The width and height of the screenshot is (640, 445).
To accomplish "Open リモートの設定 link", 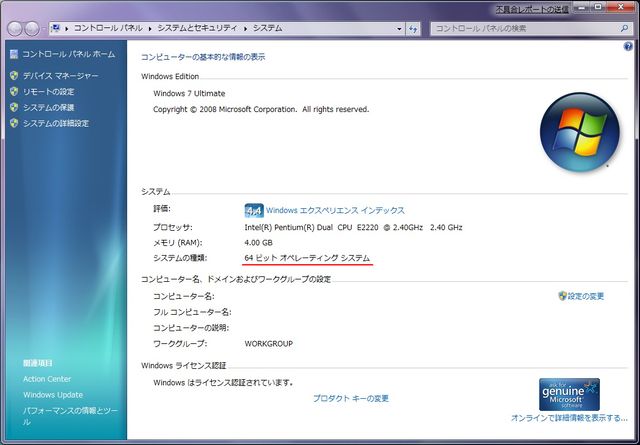I will click(x=49, y=91).
